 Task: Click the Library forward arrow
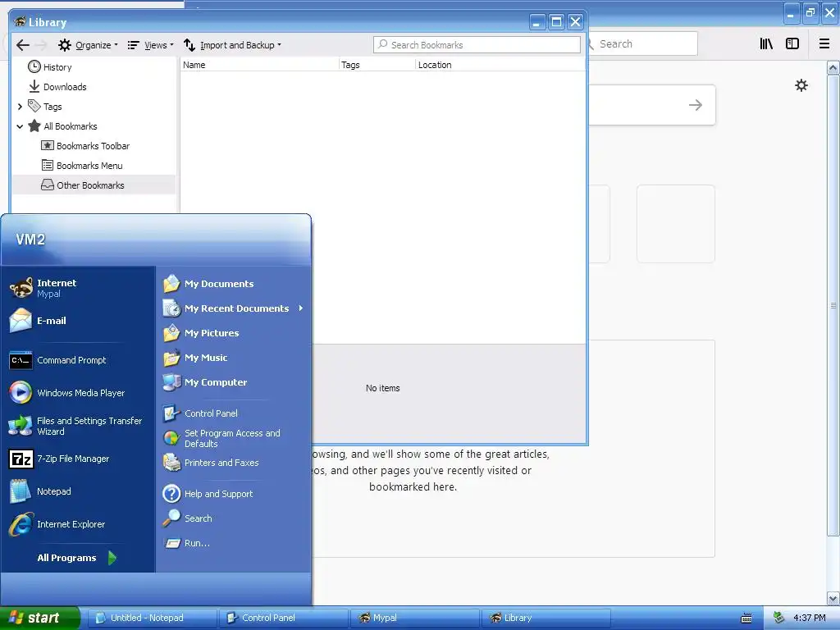pos(41,45)
